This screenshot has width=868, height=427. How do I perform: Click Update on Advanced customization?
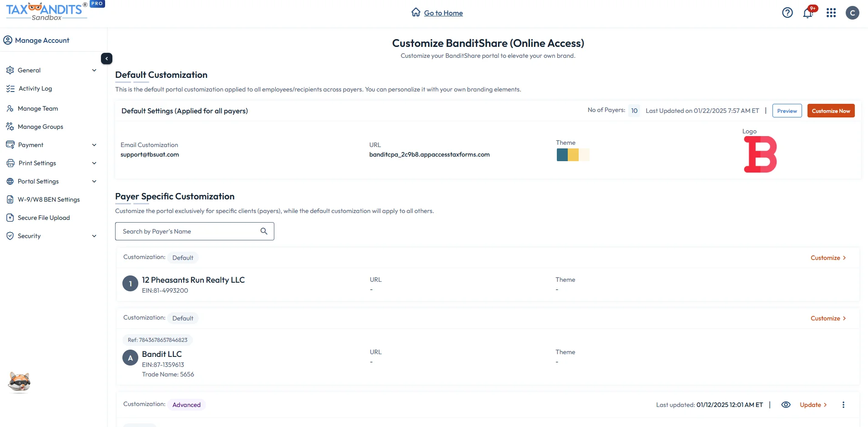click(x=813, y=405)
